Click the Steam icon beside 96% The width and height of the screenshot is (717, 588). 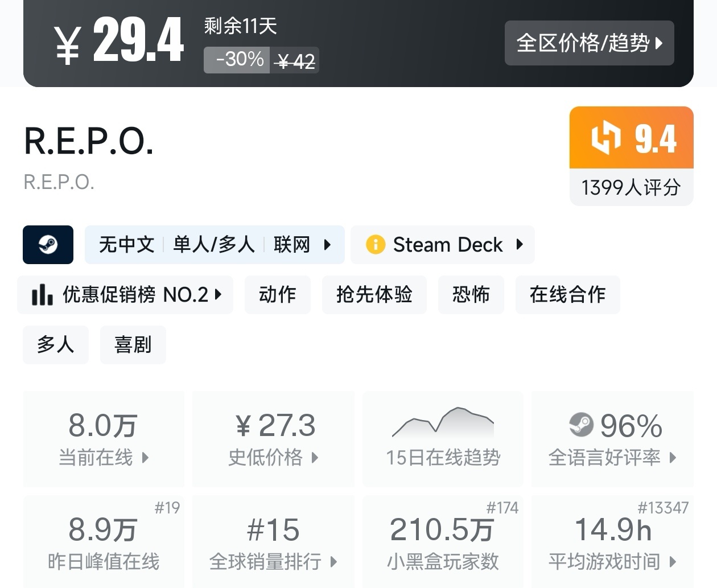coord(581,425)
